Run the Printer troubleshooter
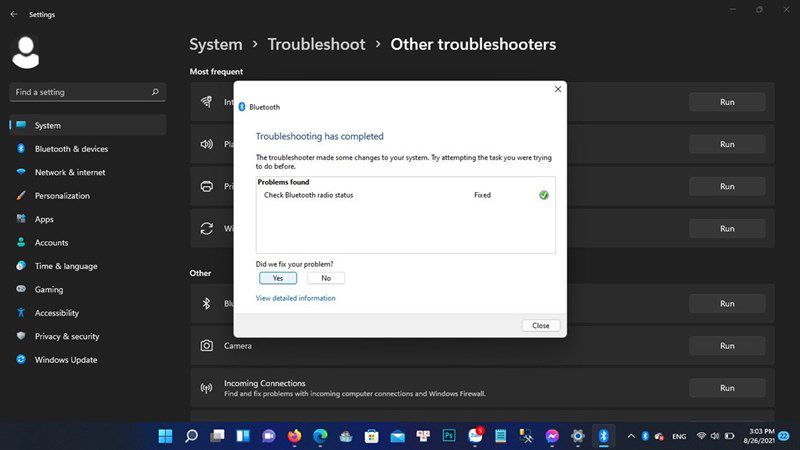Viewport: 800px width, 450px height. point(727,186)
